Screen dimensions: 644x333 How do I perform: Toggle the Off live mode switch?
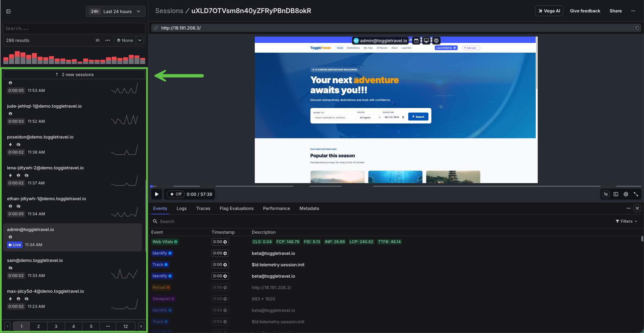176,194
